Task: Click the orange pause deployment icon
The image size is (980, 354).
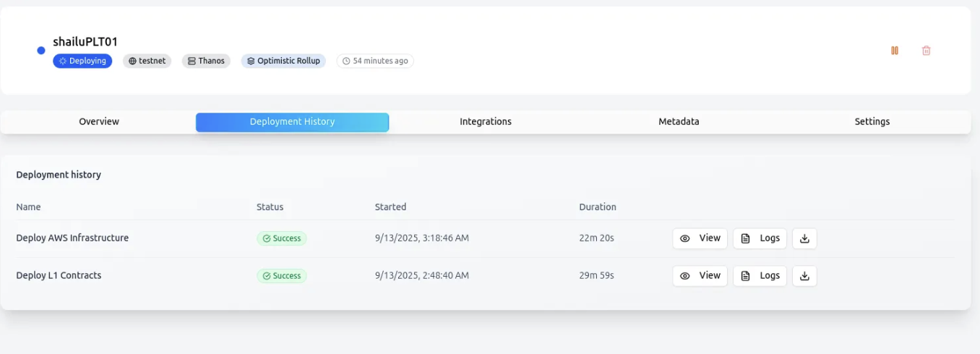Action: click(895, 51)
